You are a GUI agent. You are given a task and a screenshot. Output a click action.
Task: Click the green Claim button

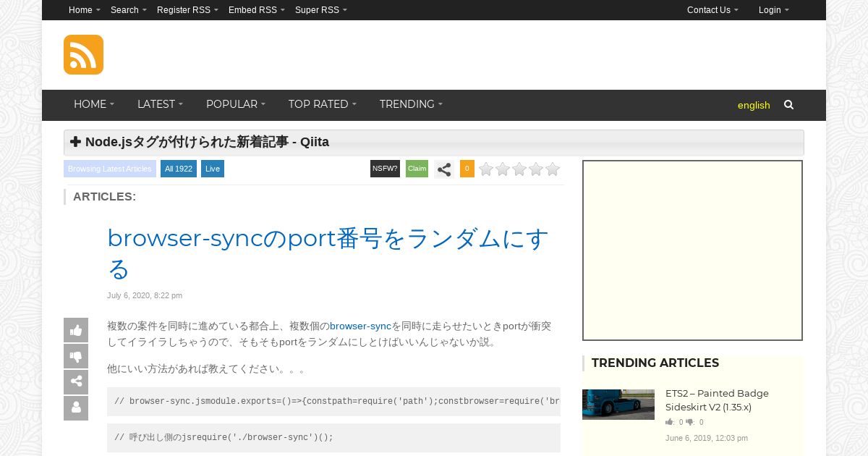pos(417,169)
